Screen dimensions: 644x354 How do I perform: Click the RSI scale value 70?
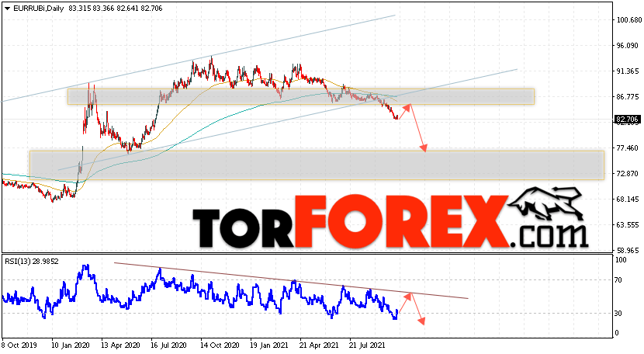pos(618,280)
